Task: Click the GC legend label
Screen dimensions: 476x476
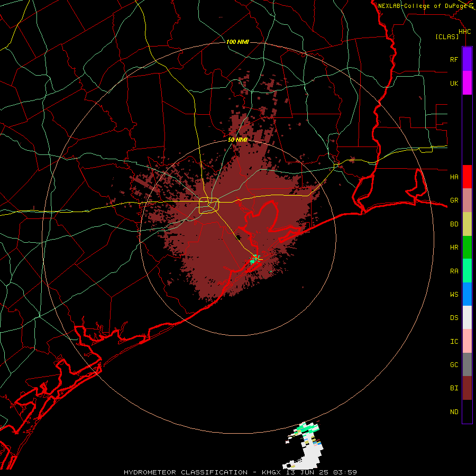Action: [x=454, y=364]
